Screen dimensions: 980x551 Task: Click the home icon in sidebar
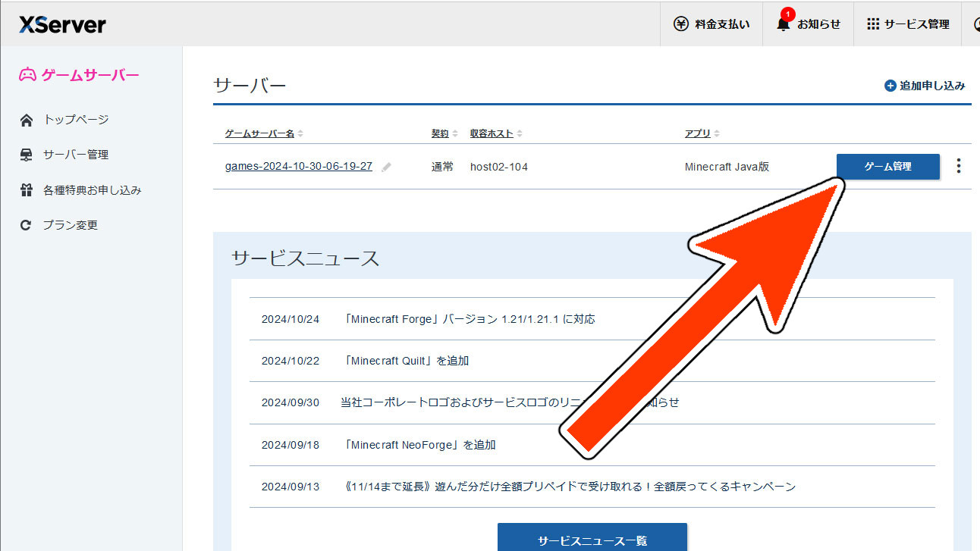point(27,120)
